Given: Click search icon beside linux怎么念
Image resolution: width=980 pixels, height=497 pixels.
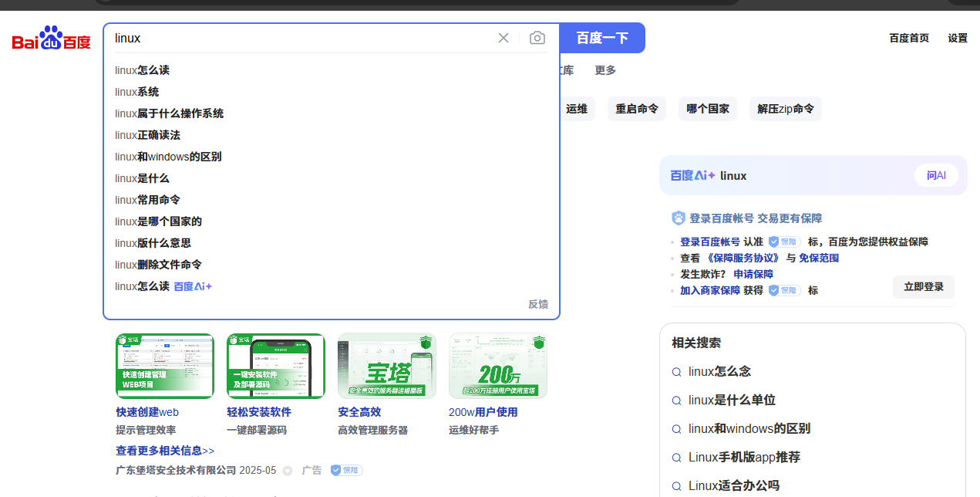Looking at the screenshot, I should pyautogui.click(x=677, y=372).
